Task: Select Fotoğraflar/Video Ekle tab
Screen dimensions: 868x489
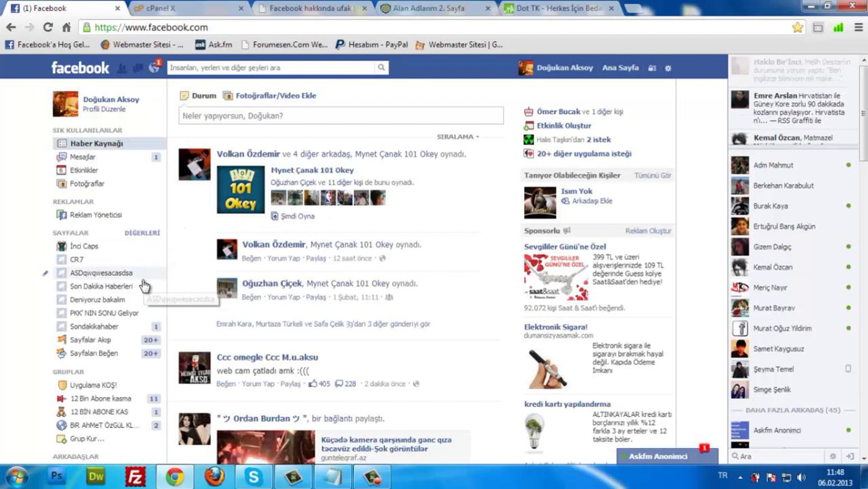Action: [270, 96]
